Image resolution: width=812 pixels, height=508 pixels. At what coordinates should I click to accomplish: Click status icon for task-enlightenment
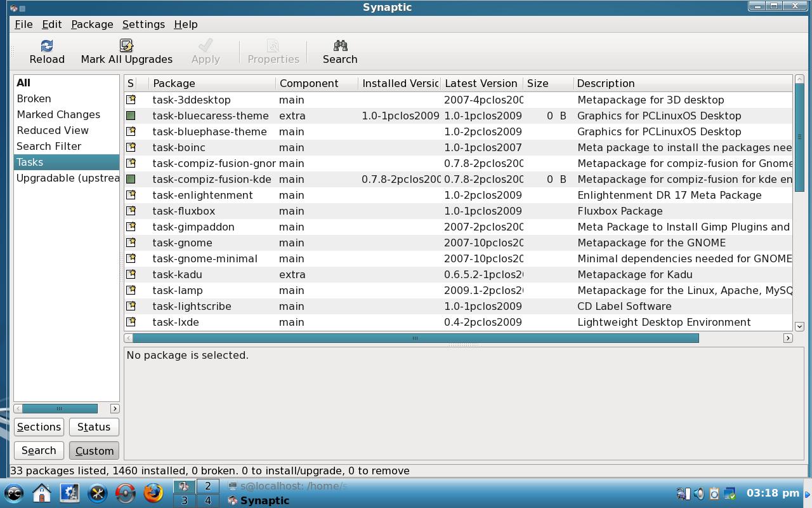131,195
